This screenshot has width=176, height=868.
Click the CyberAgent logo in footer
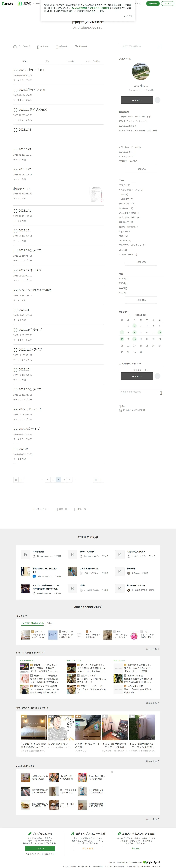[x=151, y=862]
